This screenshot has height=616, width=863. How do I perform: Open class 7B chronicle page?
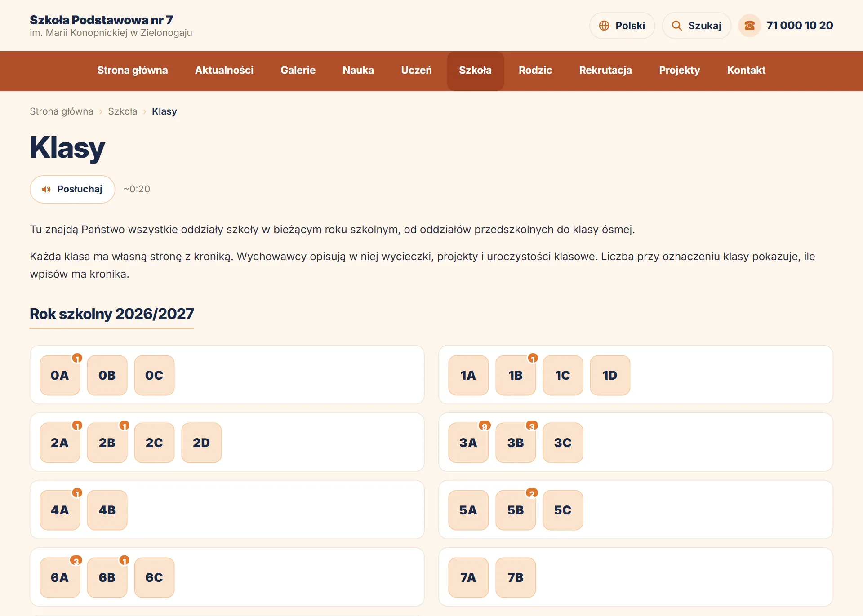coord(516,577)
